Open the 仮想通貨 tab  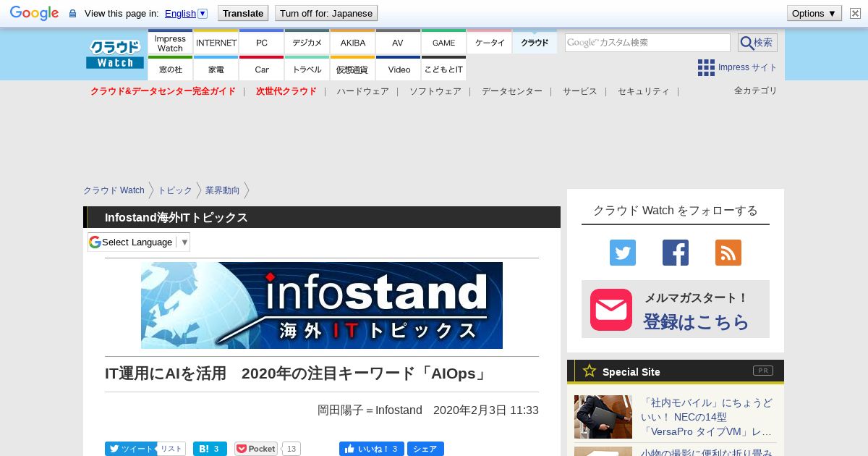(353, 69)
